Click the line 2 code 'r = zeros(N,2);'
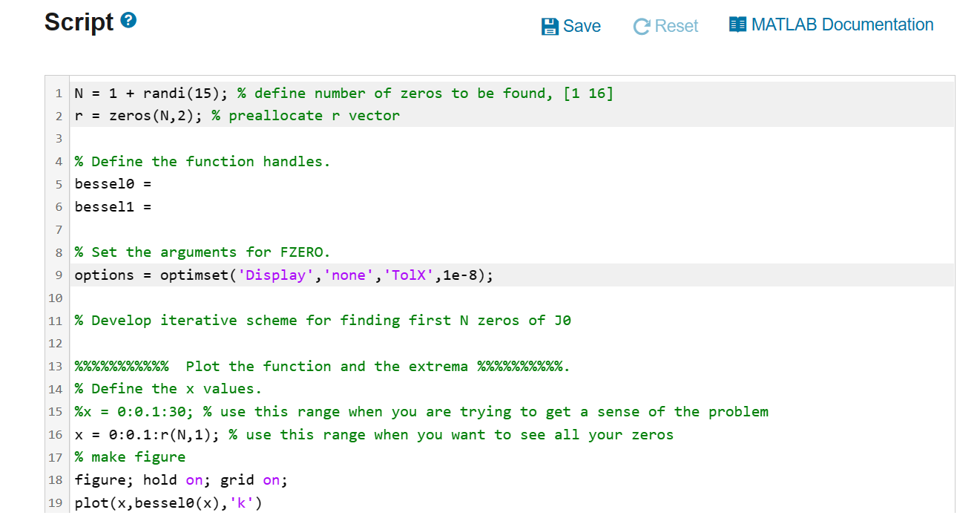The width and height of the screenshot is (980, 524). 139,116
